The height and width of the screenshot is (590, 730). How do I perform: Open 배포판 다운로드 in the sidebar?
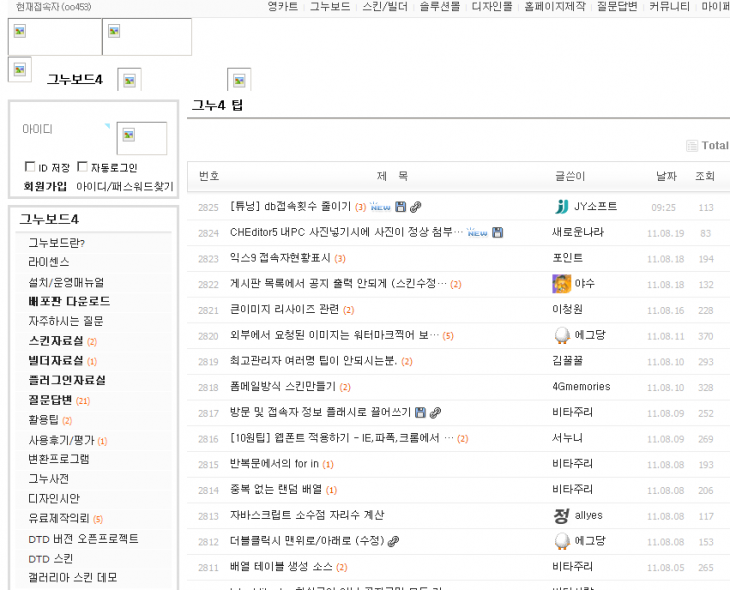click(x=68, y=301)
